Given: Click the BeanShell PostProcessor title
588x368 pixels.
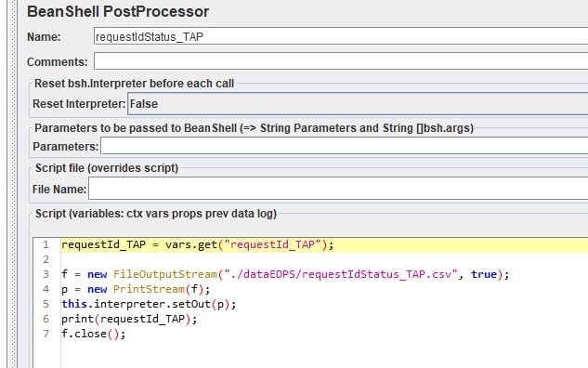Looking at the screenshot, I should click(118, 12).
